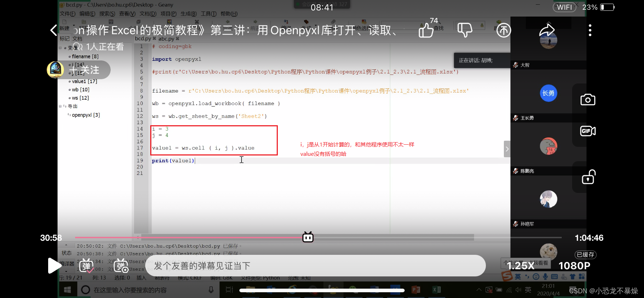Open danmaku settings icon with the gear

point(121,266)
